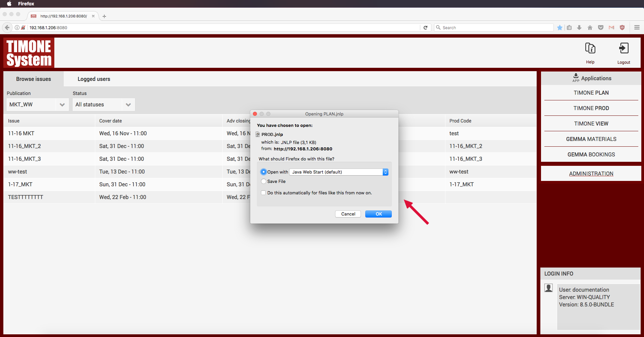Click the Applications download icon
Image resolution: width=644 pixels, height=337 pixels.
tap(576, 78)
